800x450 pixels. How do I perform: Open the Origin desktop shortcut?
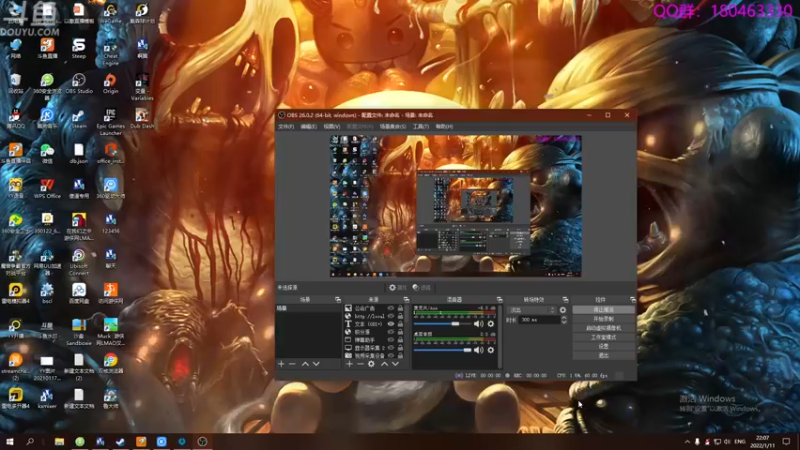110,84
